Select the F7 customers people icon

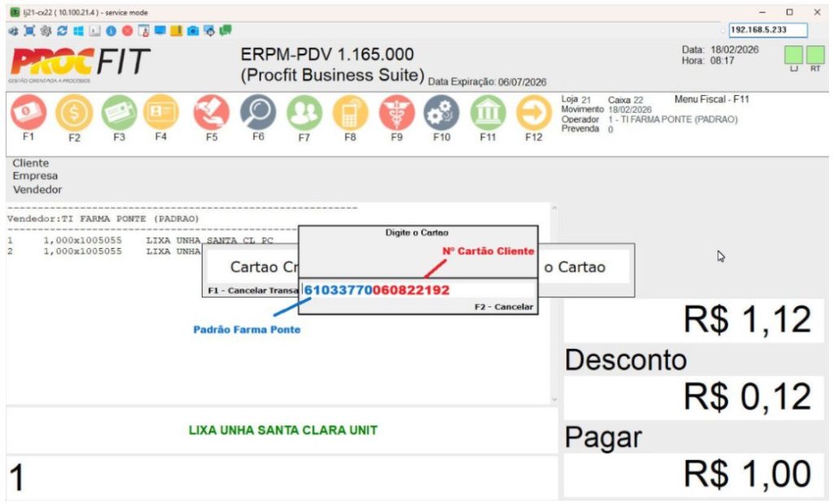click(x=304, y=113)
